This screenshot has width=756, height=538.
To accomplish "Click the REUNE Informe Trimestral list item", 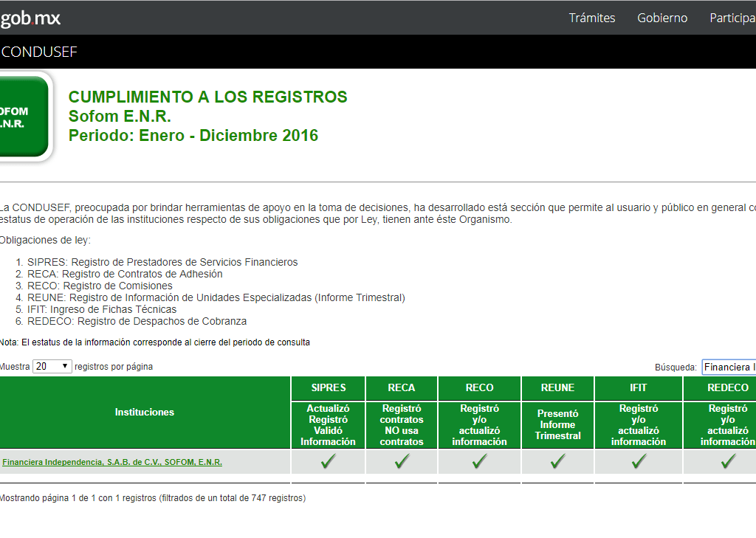I will click(216, 297).
